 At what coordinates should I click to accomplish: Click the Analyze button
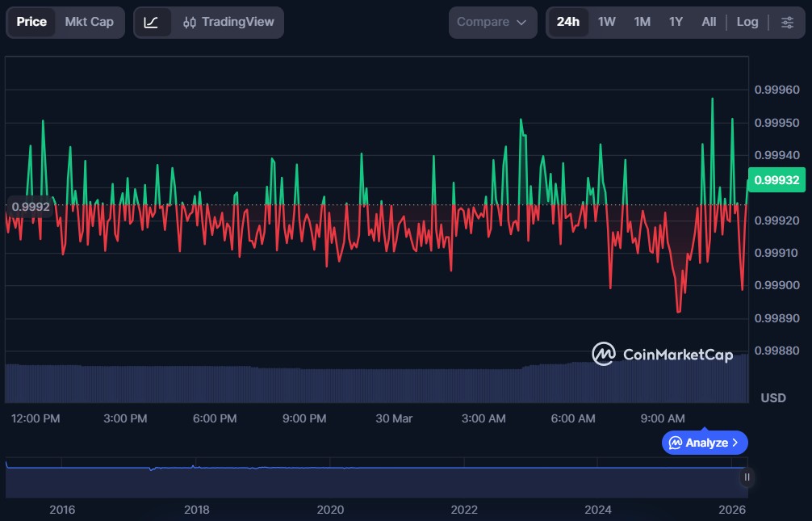pos(705,443)
